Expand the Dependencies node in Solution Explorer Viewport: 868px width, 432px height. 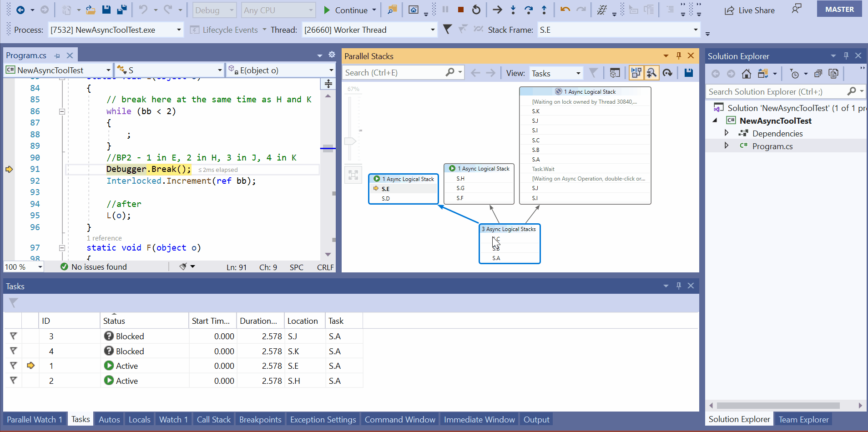pyautogui.click(x=727, y=133)
